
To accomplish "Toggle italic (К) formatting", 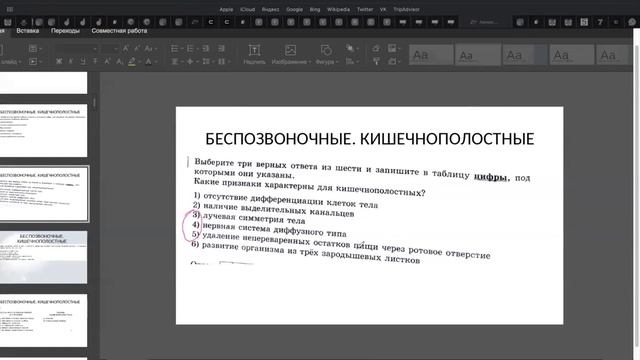I will (71, 61).
